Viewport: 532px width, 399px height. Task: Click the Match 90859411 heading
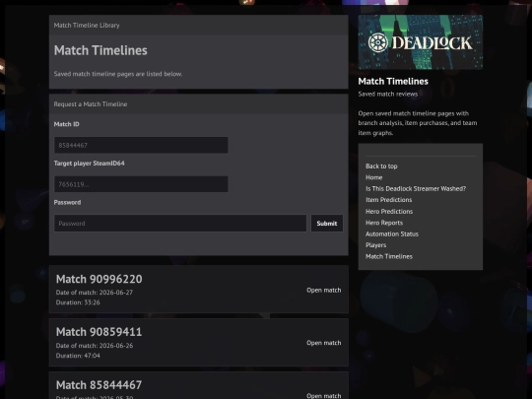[99, 332]
